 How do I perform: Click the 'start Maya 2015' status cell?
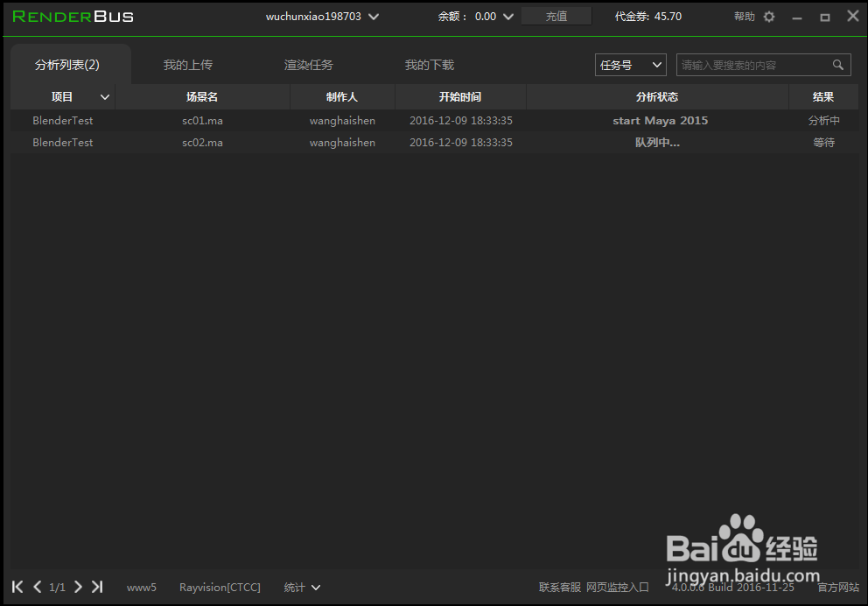pyautogui.click(x=660, y=120)
